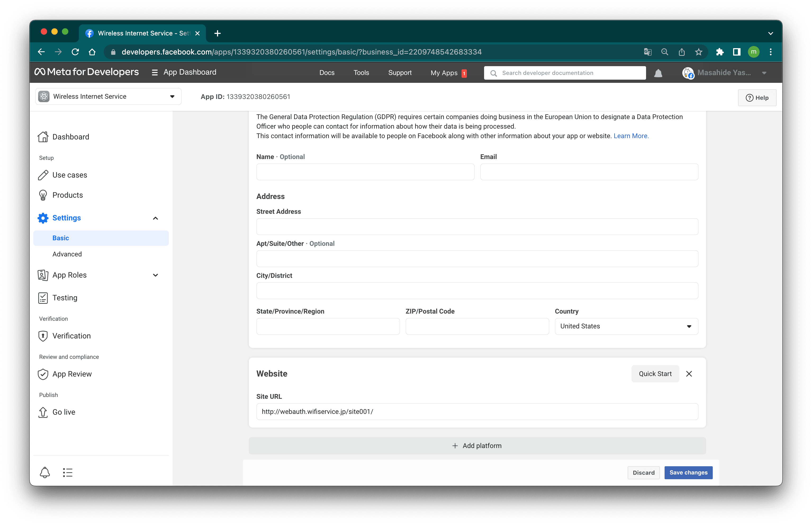Click Add platform

point(477,446)
